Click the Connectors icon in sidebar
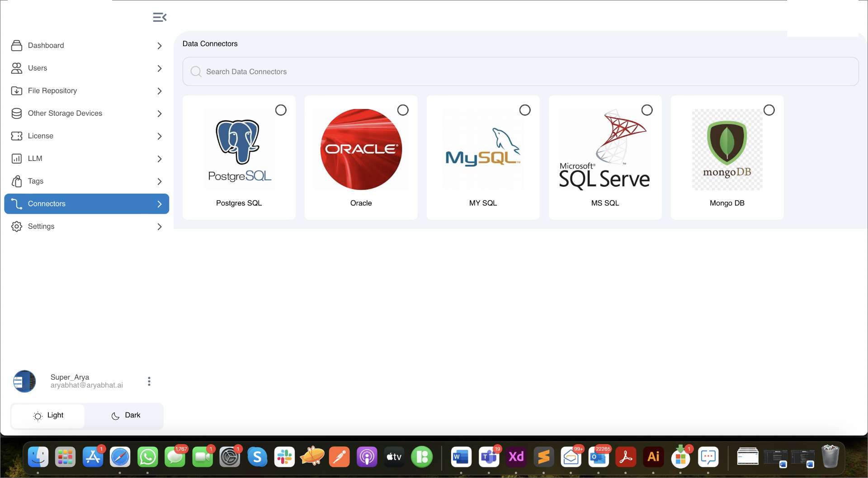868x478 pixels. pos(17,204)
